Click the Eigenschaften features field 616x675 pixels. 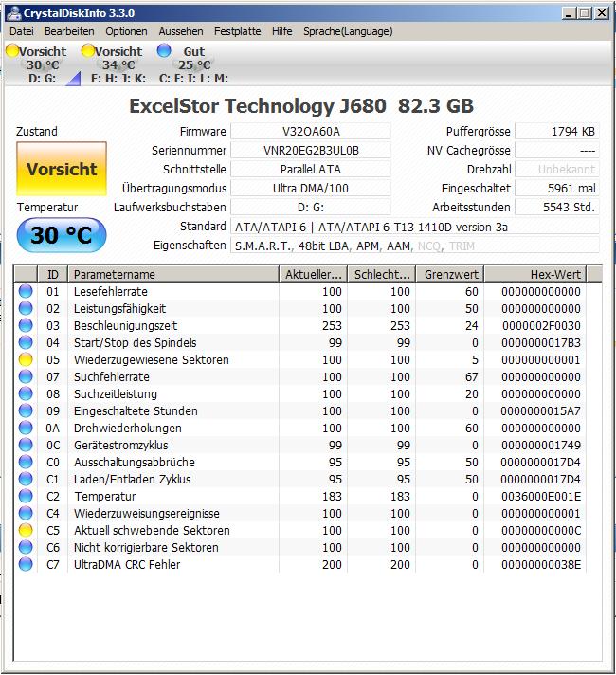point(415,246)
